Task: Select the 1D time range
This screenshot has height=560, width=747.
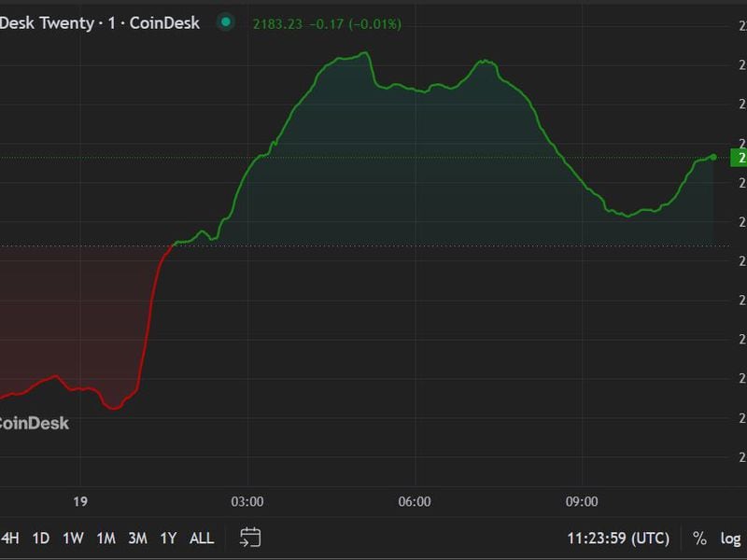Action: click(41, 539)
